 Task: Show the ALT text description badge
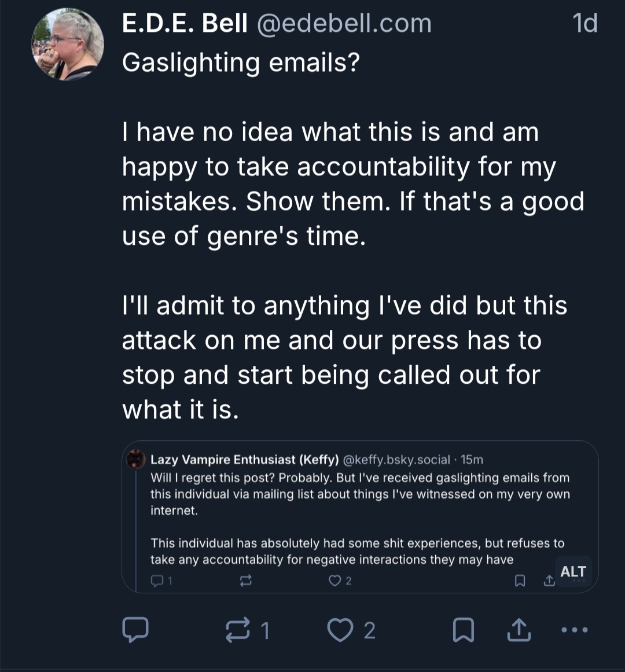pos(573,572)
